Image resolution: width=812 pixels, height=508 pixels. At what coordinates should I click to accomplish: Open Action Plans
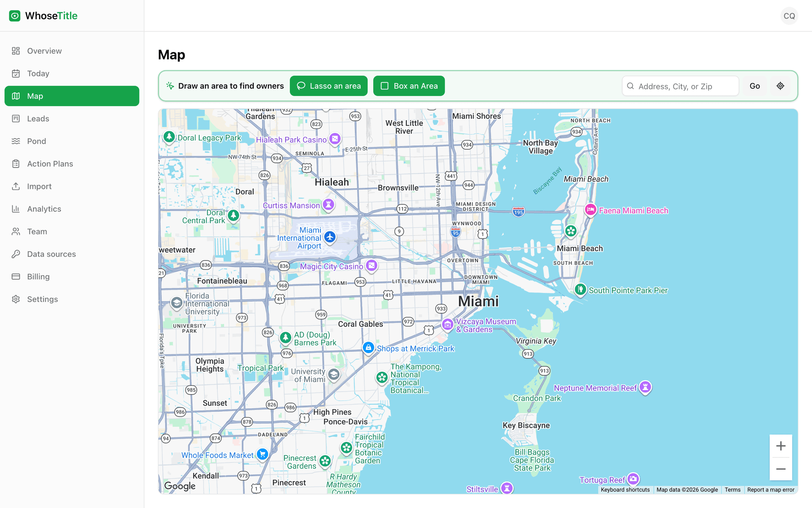point(72,164)
